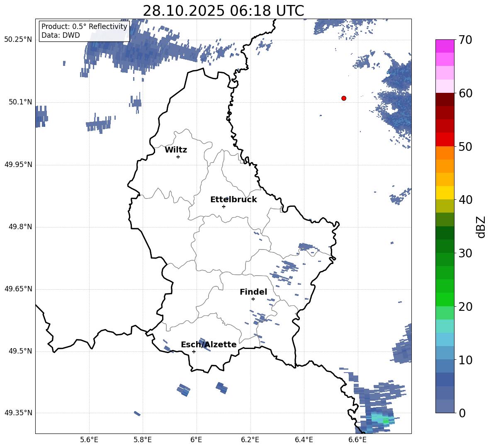
Task: Click the Wiltz cross marker
Action: [178, 157]
